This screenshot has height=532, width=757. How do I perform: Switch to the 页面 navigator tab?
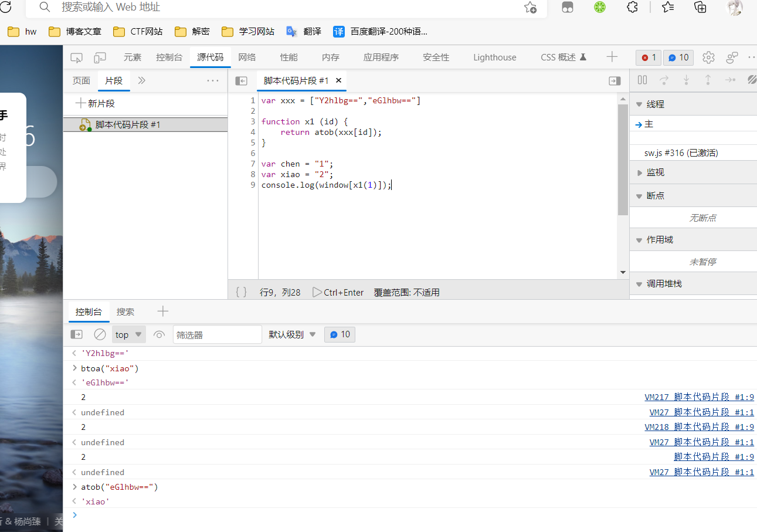tap(82, 80)
